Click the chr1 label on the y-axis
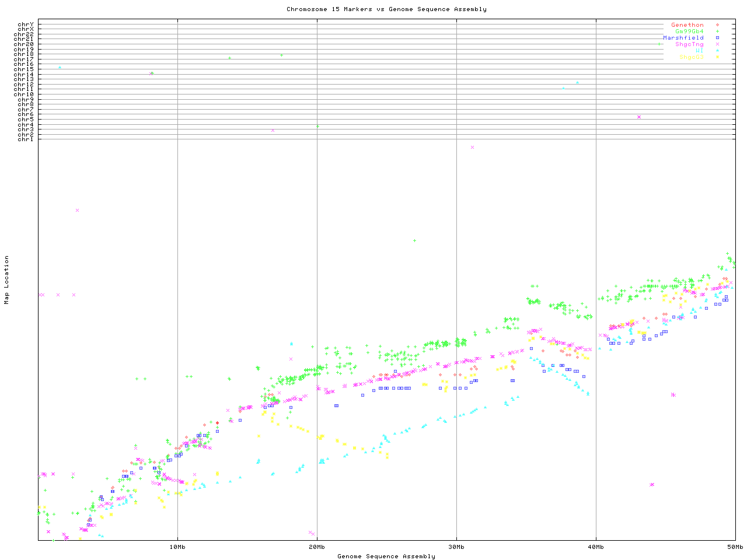 pos(25,139)
